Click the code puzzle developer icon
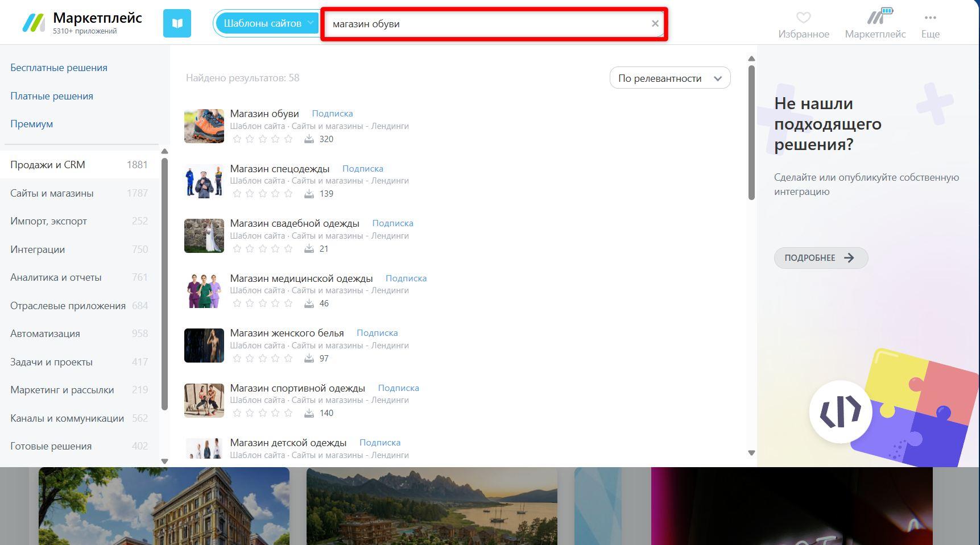The width and height of the screenshot is (980, 545). pyautogui.click(x=841, y=411)
